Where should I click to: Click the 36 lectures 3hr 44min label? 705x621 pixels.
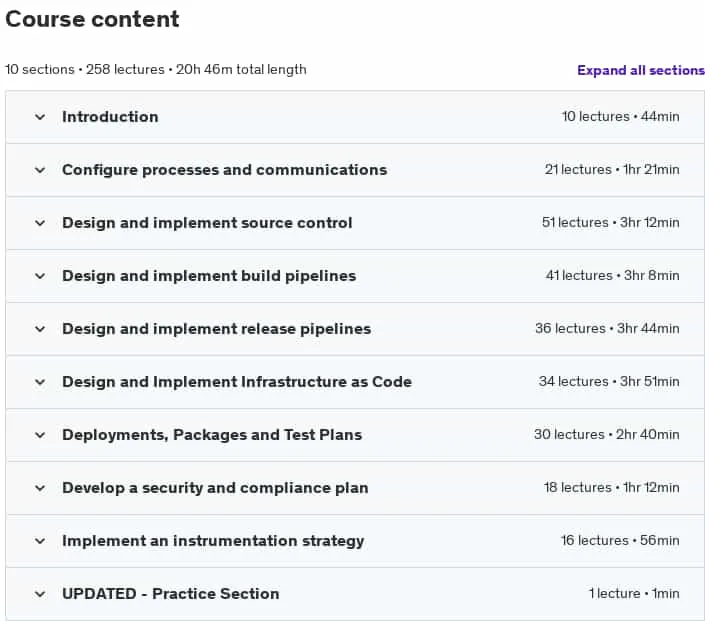tap(607, 329)
